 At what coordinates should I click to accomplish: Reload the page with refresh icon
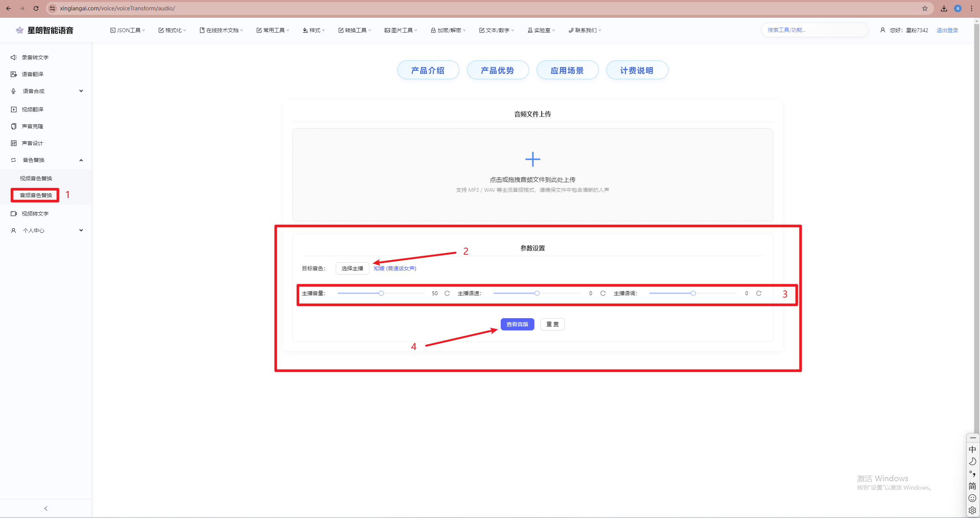(x=36, y=8)
